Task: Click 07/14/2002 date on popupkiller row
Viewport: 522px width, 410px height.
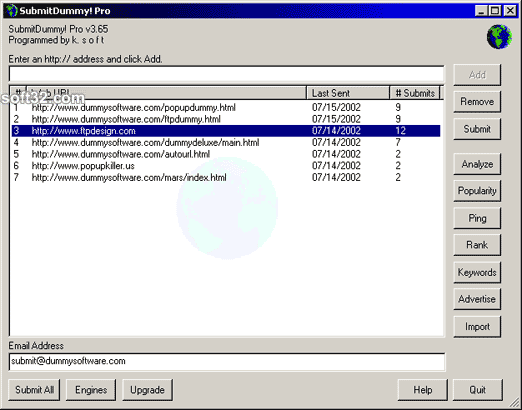Action: (x=336, y=166)
